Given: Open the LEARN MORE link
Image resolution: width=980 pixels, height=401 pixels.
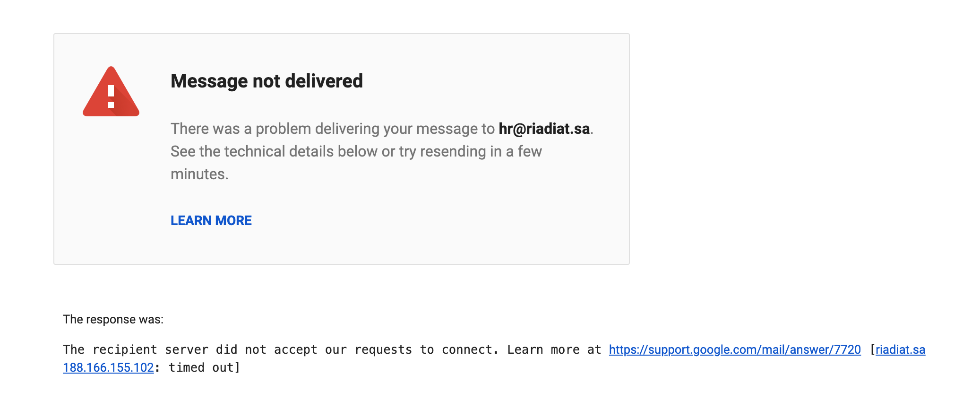Looking at the screenshot, I should (x=211, y=220).
